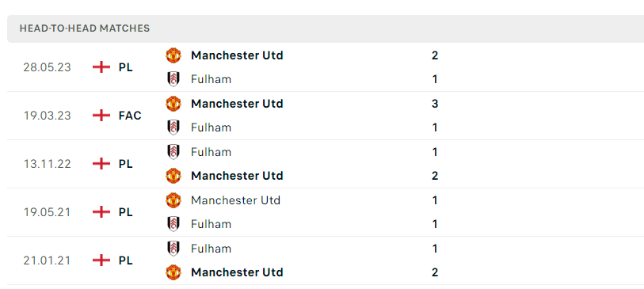This screenshot has width=644, height=289.
Task: Click Manchester Utd crest in 28.05.23 match
Action: (173, 55)
